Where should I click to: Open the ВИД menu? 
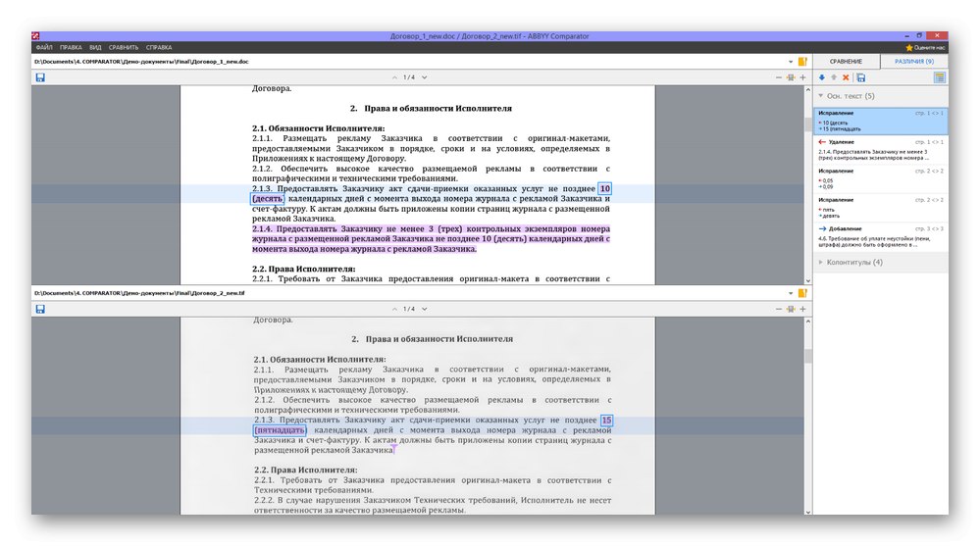[x=95, y=47]
